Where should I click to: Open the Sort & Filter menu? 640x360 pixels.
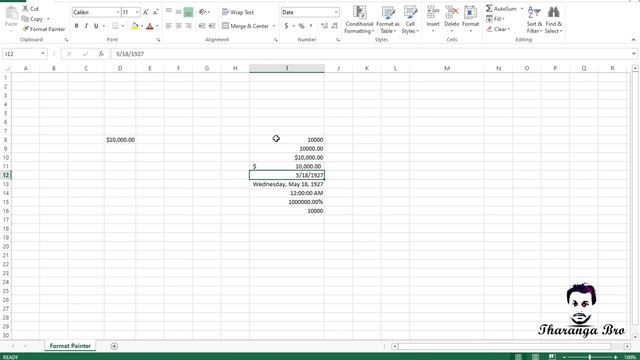(x=534, y=20)
